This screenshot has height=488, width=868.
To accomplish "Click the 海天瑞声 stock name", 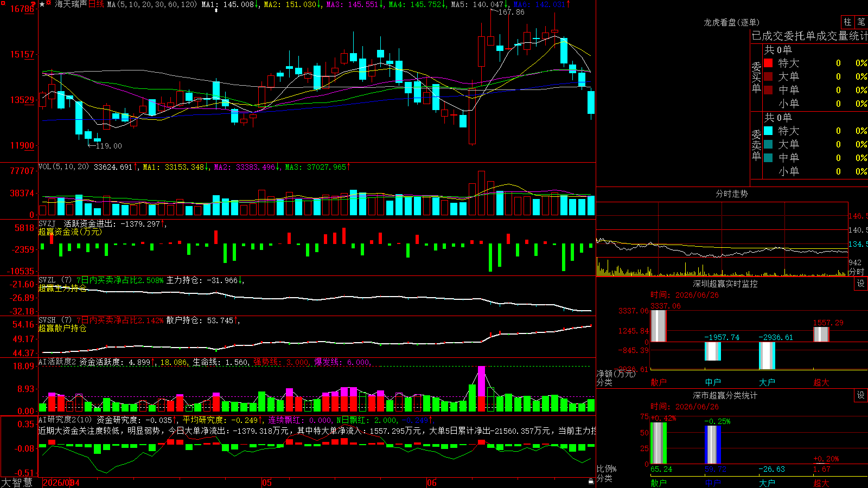I will 71,4.
